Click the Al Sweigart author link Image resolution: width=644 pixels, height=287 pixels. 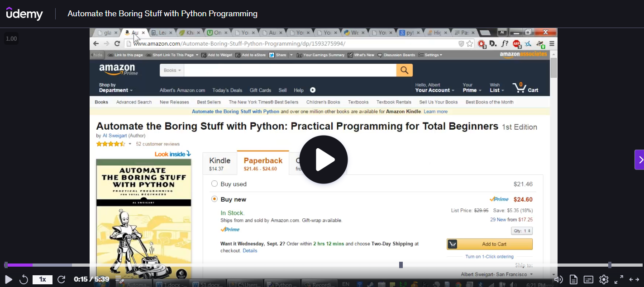115,136
